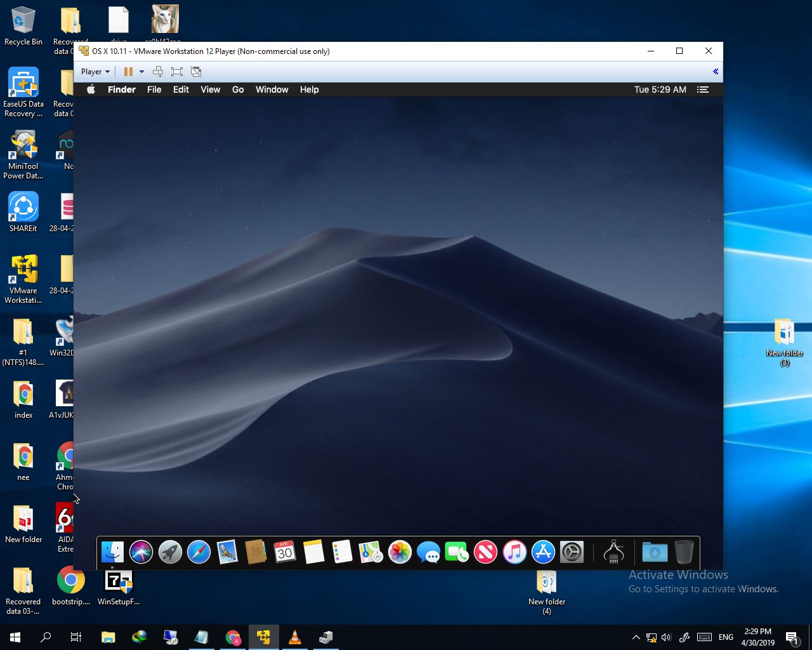Select the WinSetupF desktop shortcut

coord(119,587)
